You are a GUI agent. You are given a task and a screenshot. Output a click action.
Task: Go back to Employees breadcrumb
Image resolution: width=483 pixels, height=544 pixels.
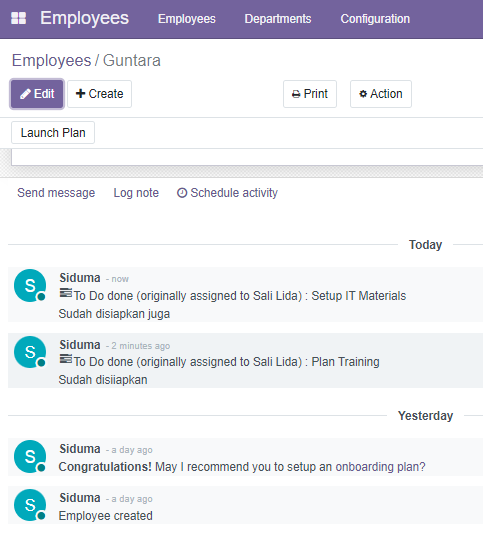(51, 60)
